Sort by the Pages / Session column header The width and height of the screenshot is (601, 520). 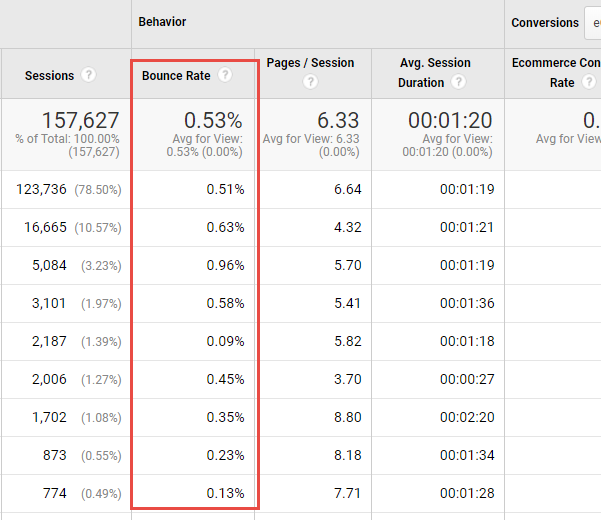pos(310,63)
